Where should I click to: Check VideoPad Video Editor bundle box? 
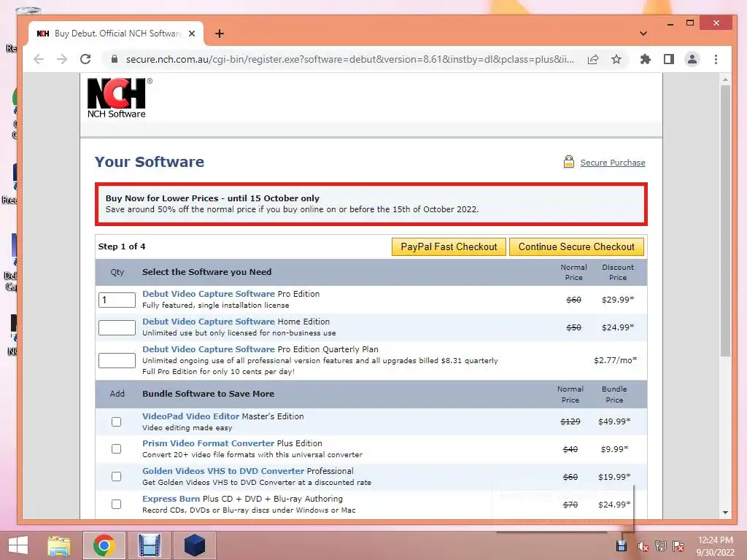[x=116, y=421]
